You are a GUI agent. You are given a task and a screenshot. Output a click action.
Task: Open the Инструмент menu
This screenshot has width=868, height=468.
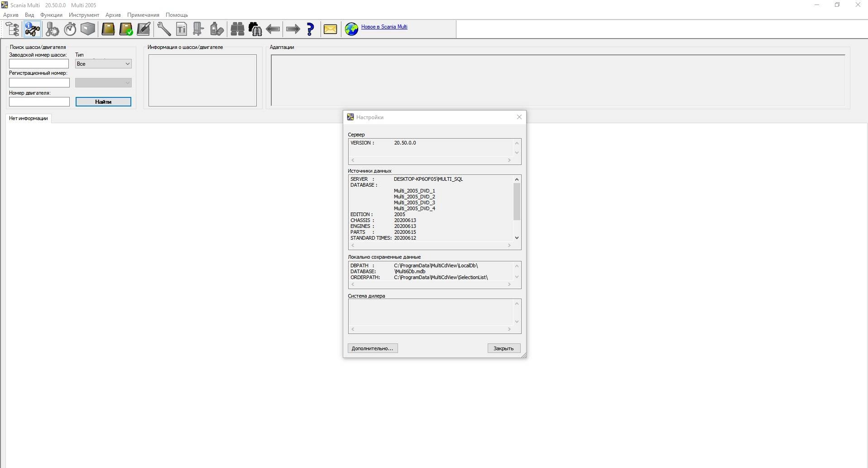[x=84, y=15]
